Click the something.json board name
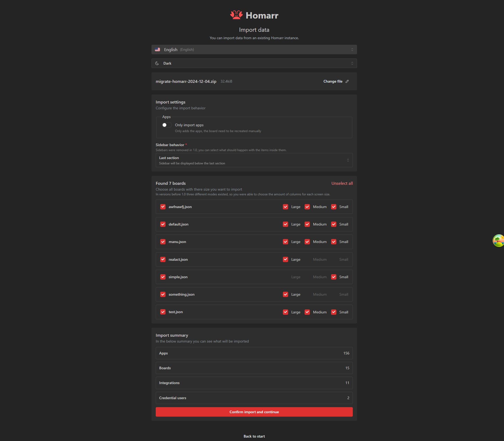The height and width of the screenshot is (441, 504). pyautogui.click(x=181, y=294)
